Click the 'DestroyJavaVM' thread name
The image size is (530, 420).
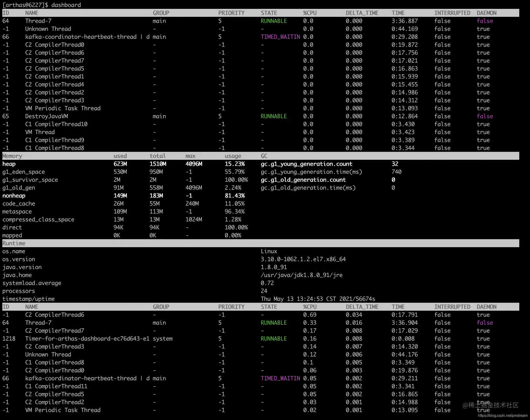click(x=47, y=116)
